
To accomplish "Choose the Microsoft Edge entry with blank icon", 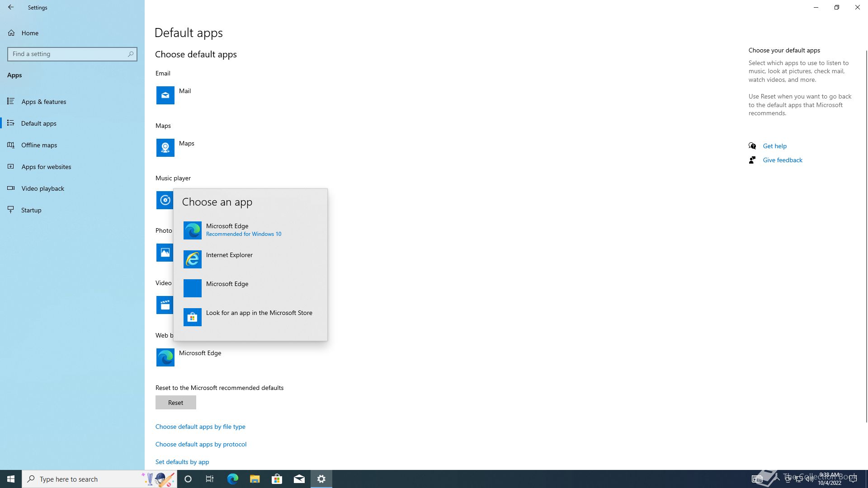I will click(250, 288).
